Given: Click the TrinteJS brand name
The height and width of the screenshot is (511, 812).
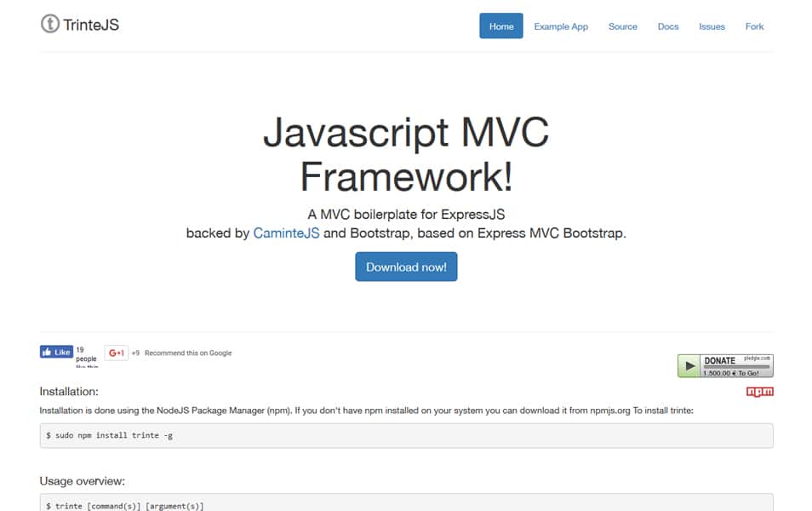Looking at the screenshot, I should (91, 25).
